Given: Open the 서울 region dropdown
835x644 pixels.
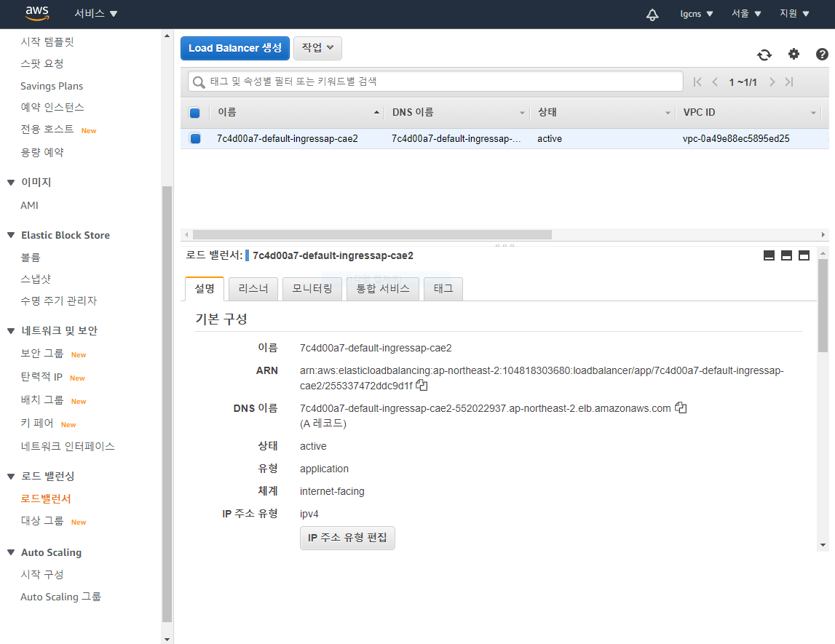Looking at the screenshot, I should click(746, 13).
